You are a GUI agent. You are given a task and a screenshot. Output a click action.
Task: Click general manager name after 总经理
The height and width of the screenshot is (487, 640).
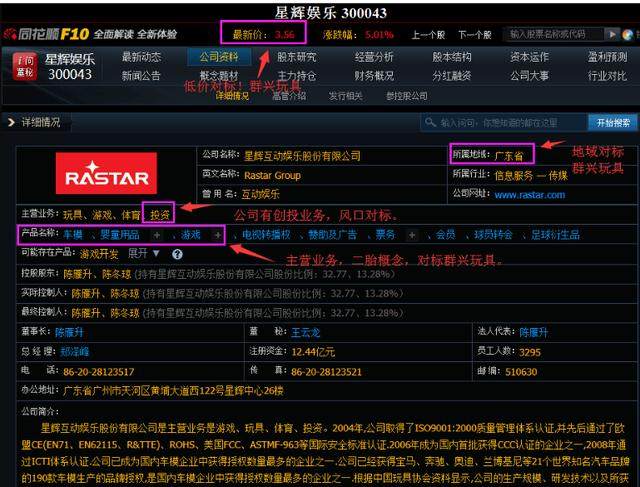pyautogui.click(x=75, y=352)
